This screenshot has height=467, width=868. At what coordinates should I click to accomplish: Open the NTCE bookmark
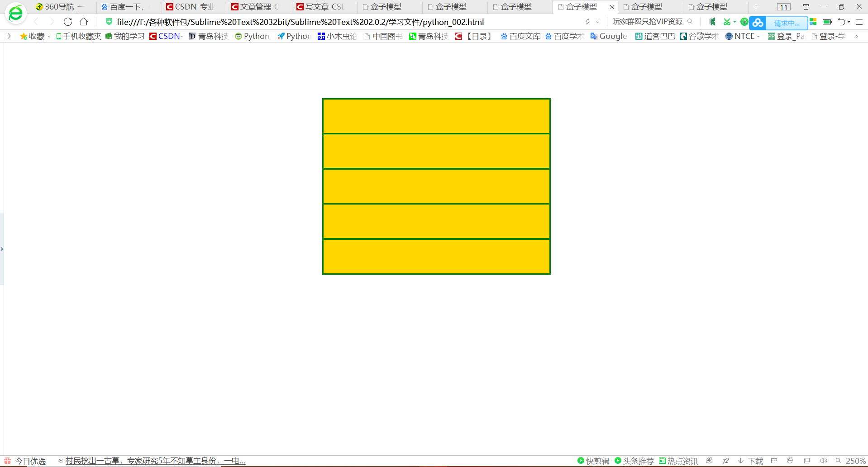coord(742,36)
